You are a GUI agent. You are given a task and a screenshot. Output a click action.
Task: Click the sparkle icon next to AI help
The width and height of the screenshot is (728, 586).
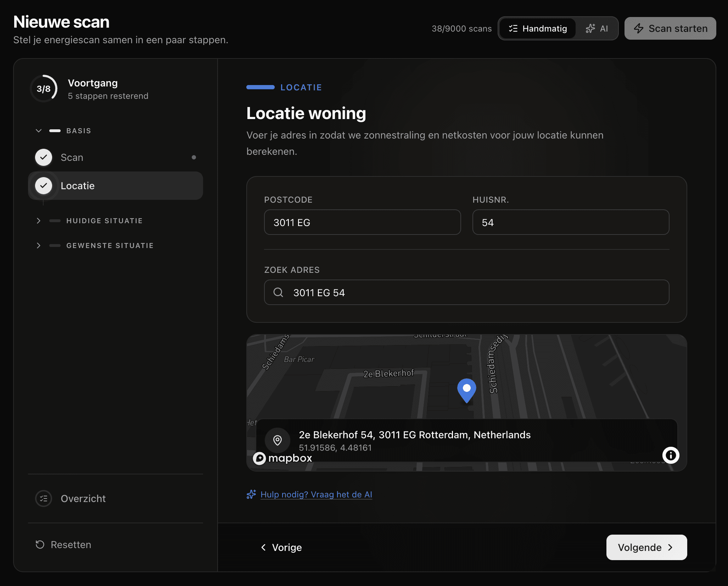click(x=251, y=494)
